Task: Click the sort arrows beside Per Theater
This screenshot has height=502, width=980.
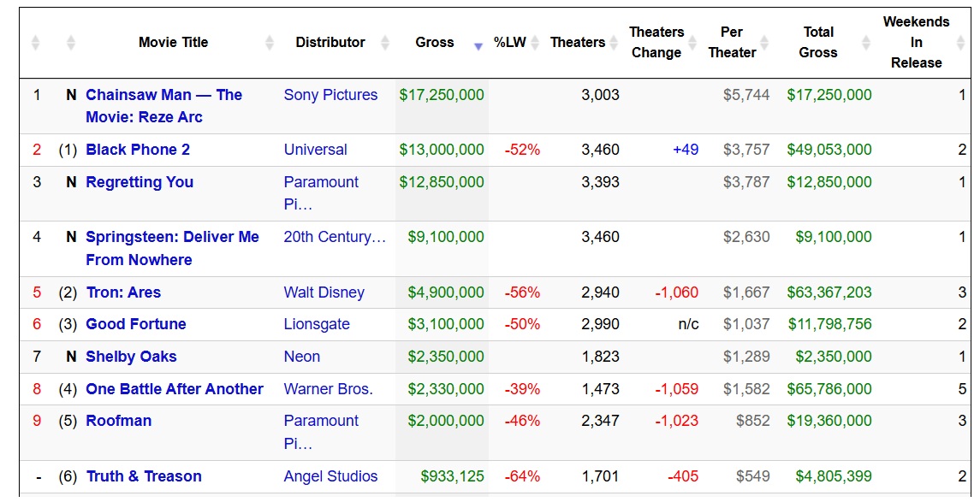Action: pyautogui.click(x=765, y=43)
